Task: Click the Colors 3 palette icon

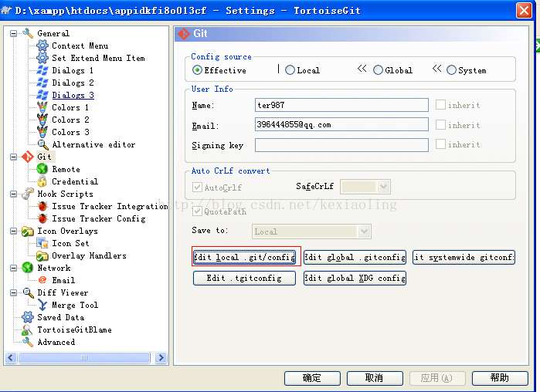Action: tap(42, 132)
